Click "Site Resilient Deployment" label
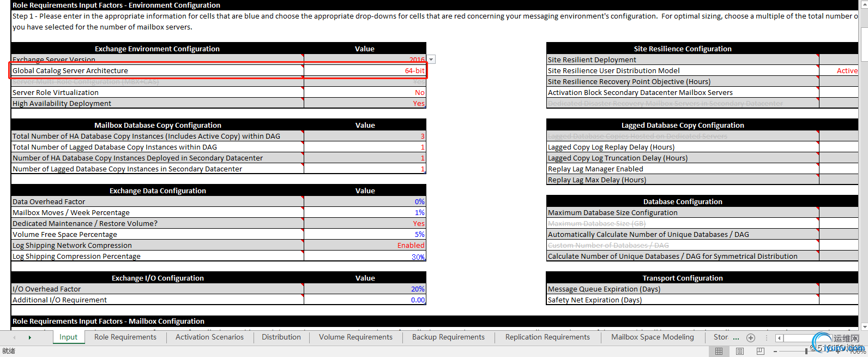Screen dimensions: 868x357 click(x=592, y=59)
